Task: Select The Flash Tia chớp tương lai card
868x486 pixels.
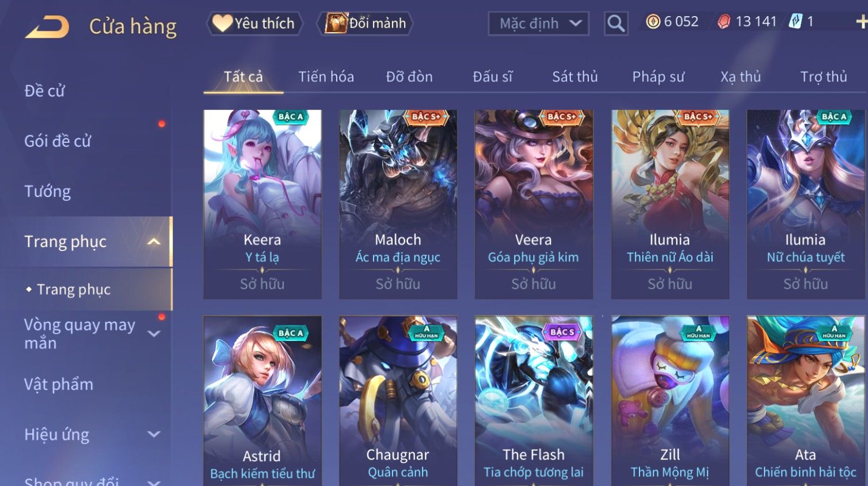Action: point(534,401)
